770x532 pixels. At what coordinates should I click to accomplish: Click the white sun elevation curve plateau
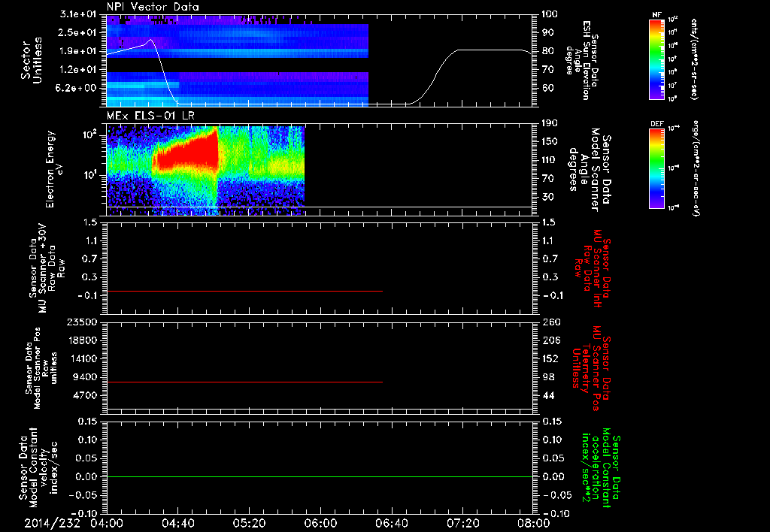pos(489,50)
